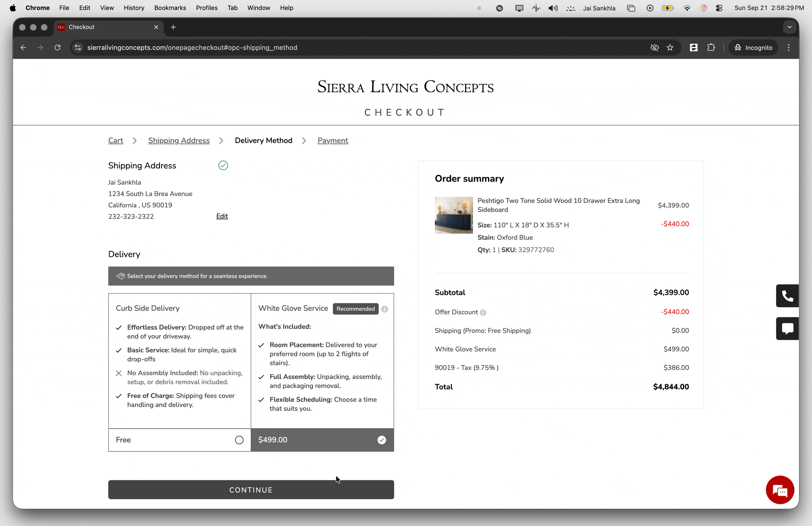Click the info icon next to Recommended badge
The width and height of the screenshot is (812, 526).
[384, 309]
